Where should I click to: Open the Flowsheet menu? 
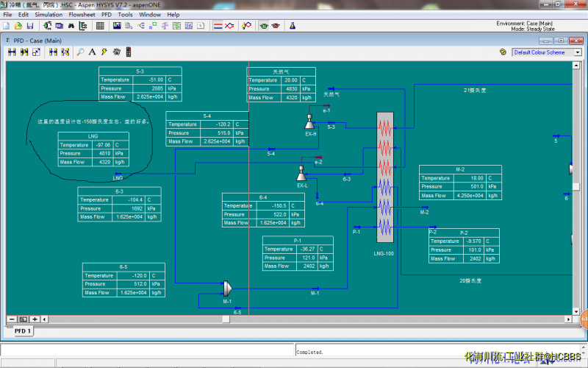[x=82, y=14]
